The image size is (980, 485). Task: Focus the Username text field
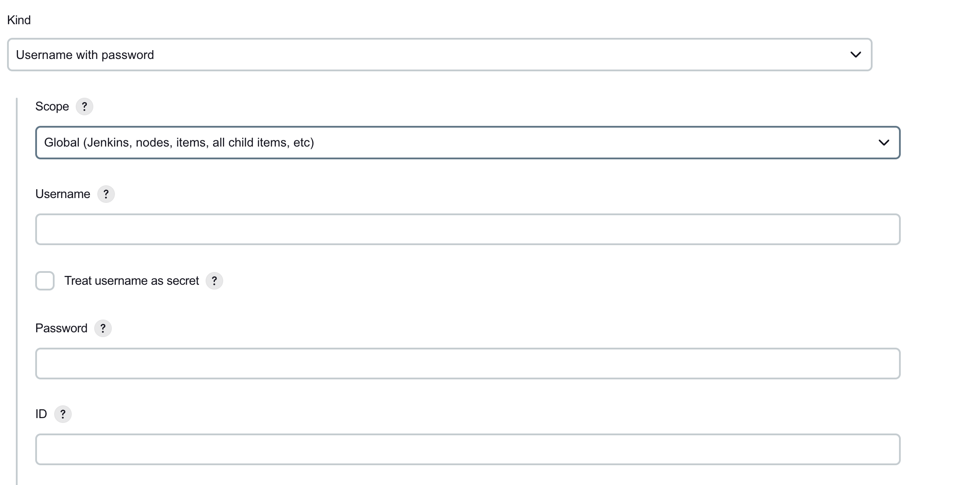(x=468, y=229)
